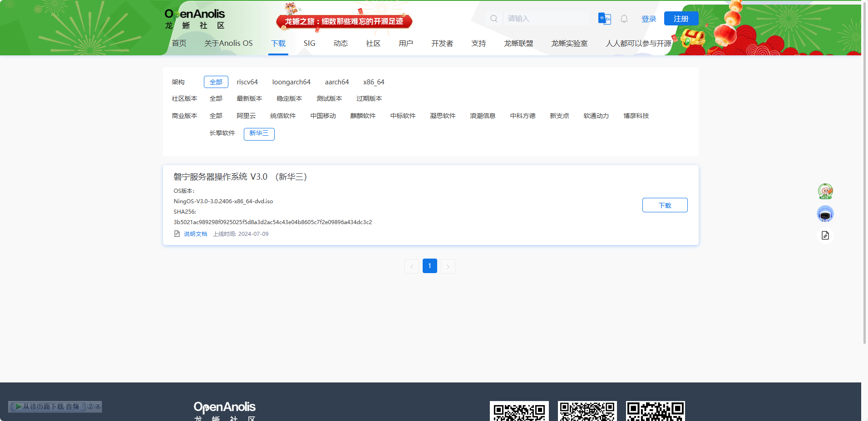Open the 动态 navigation item
Screen dimensions: 868x421
(340, 43)
